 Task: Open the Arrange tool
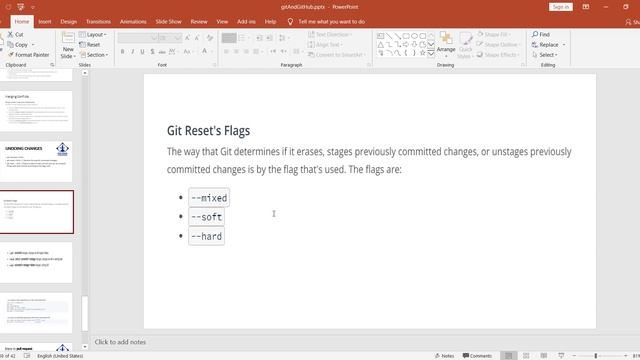(446, 43)
